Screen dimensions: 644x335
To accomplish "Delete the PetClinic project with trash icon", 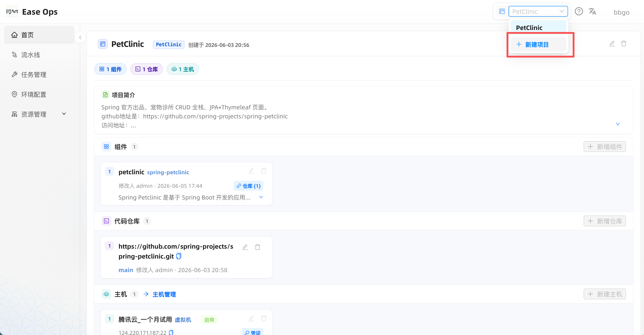I will [624, 44].
